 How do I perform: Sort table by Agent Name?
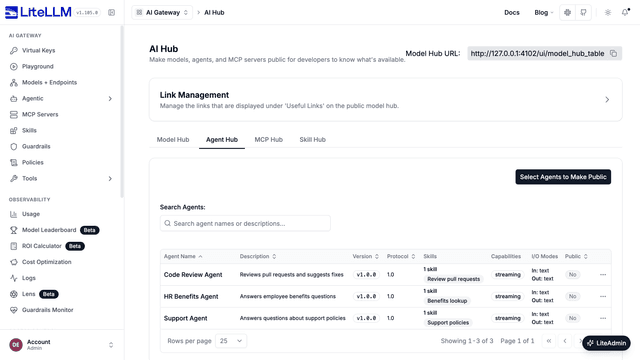[183, 256]
